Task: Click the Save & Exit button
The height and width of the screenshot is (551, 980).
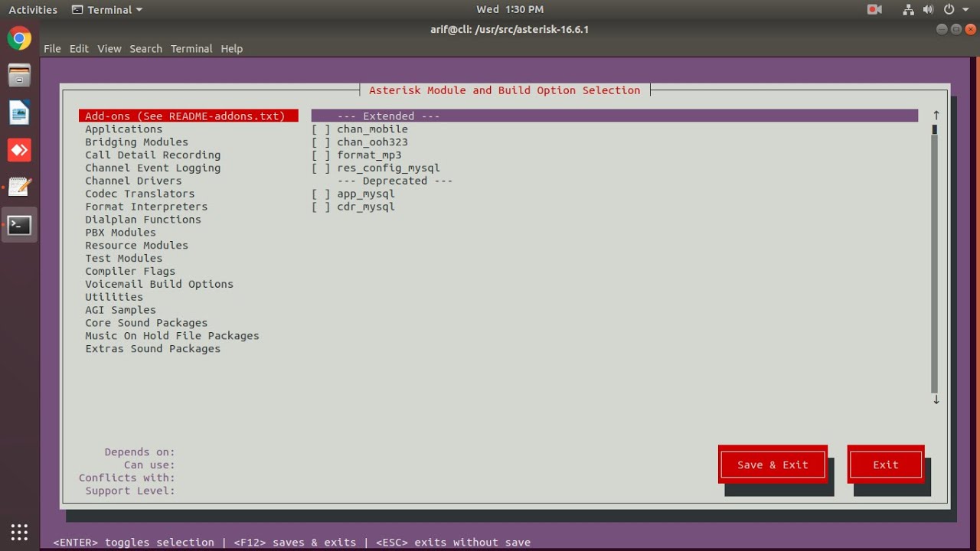Action: 773,465
